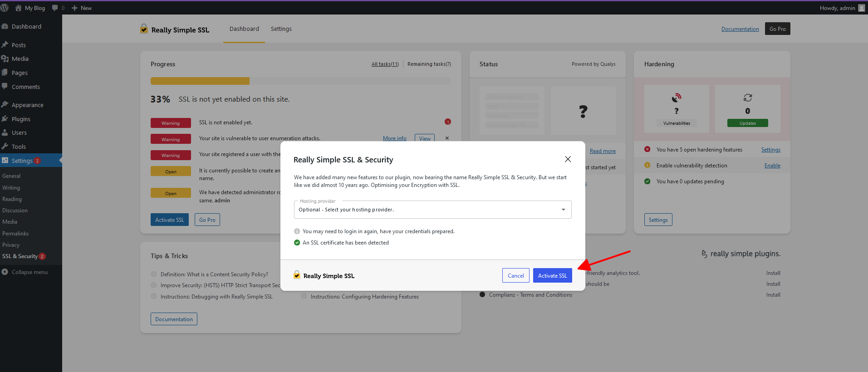Click Enable for vulnerability detection

pyautogui.click(x=772, y=166)
